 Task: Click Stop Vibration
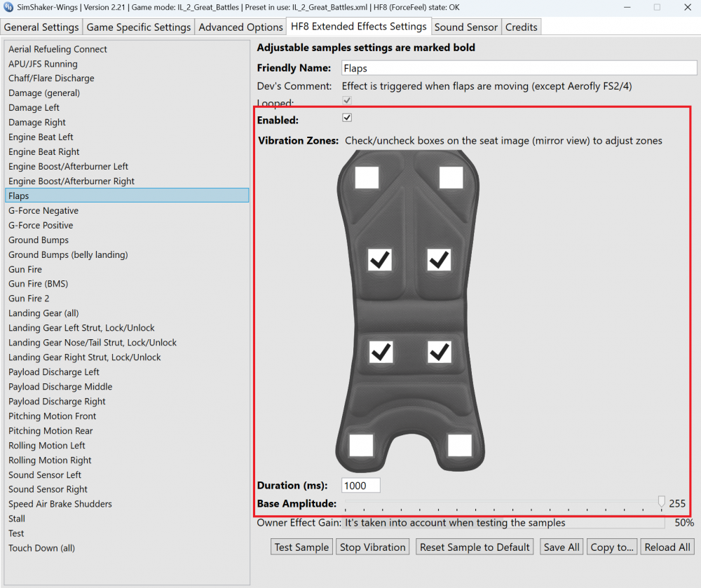[372, 547]
